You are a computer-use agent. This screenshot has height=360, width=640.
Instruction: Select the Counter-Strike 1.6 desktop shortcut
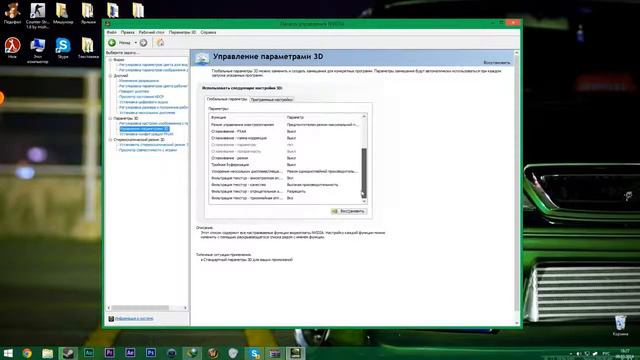tap(37, 16)
